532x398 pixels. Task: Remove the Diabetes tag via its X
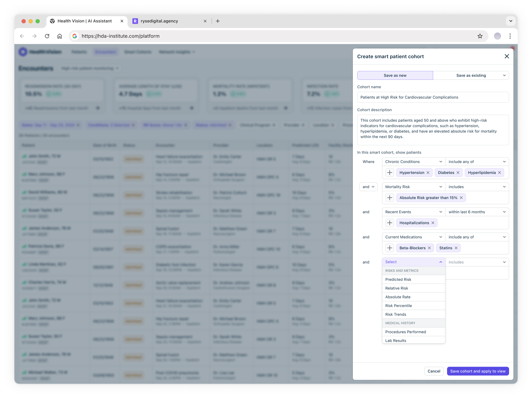458,173
